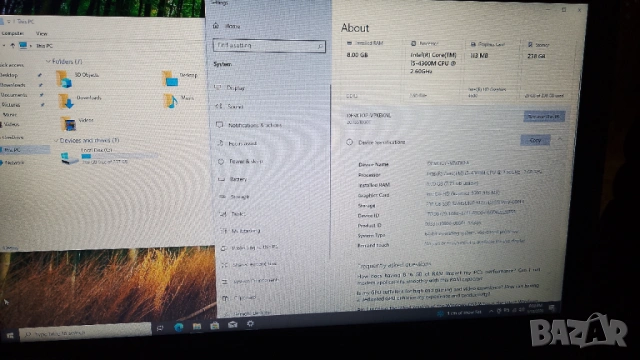Open the recent locations dropdown in File Explorer

click(x=5, y=46)
